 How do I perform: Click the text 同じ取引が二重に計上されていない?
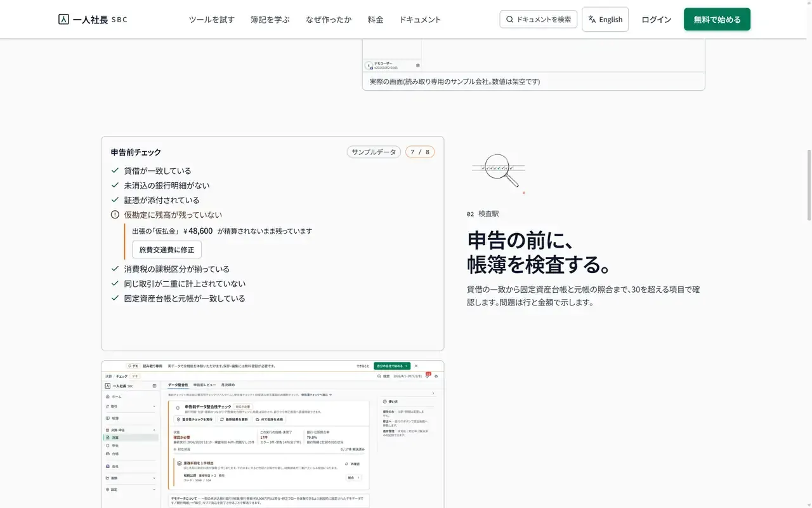(x=185, y=284)
